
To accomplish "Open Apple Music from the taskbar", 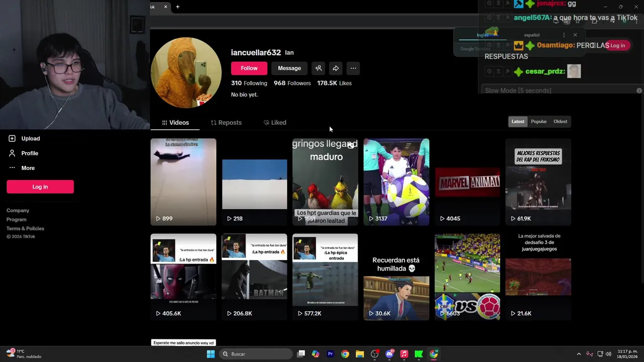I will point(404,354).
